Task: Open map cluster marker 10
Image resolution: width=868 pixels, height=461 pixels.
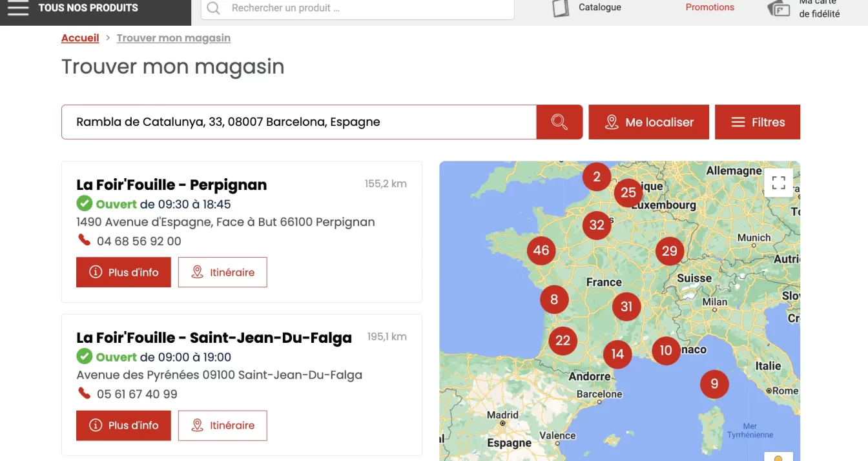Action: click(666, 351)
